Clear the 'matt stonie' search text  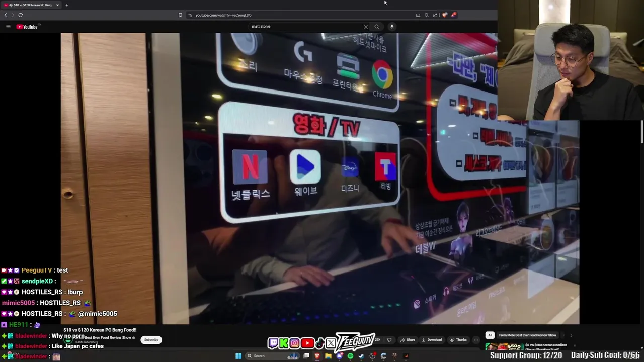coord(366,27)
